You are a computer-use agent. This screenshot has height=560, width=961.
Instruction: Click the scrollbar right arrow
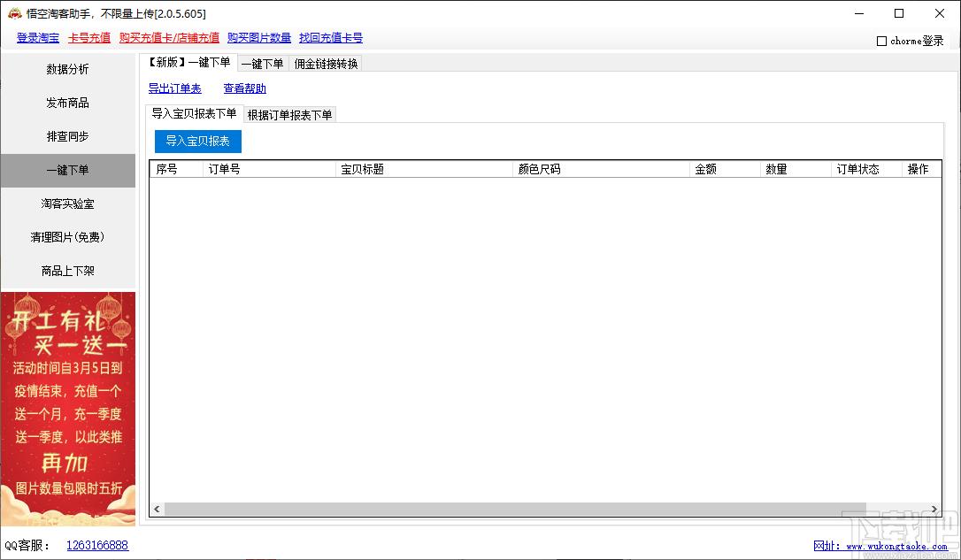[x=934, y=510]
